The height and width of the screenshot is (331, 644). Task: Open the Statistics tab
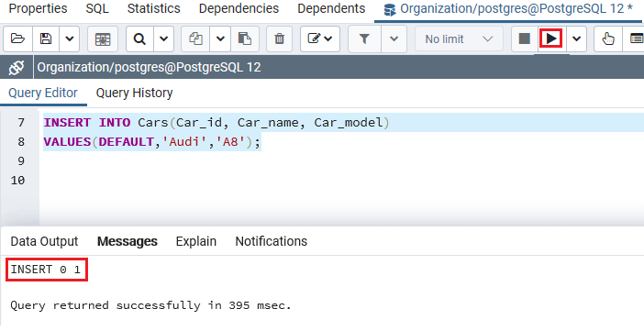153,8
